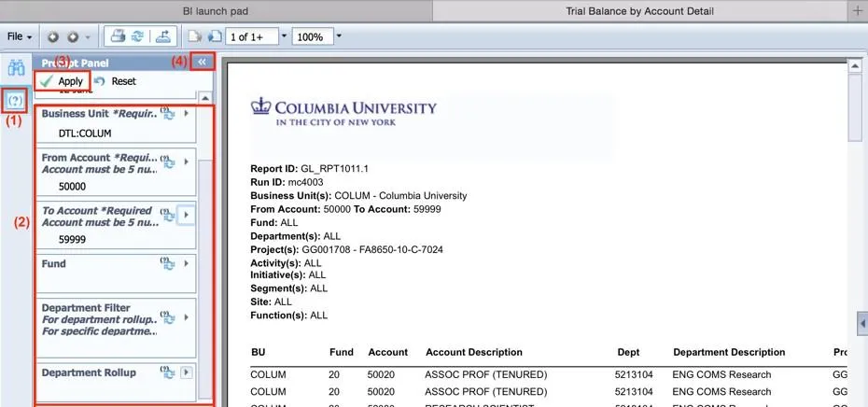The image size is (868, 407).
Task: Click To Account prompt refresh icon
Action: 168,215
